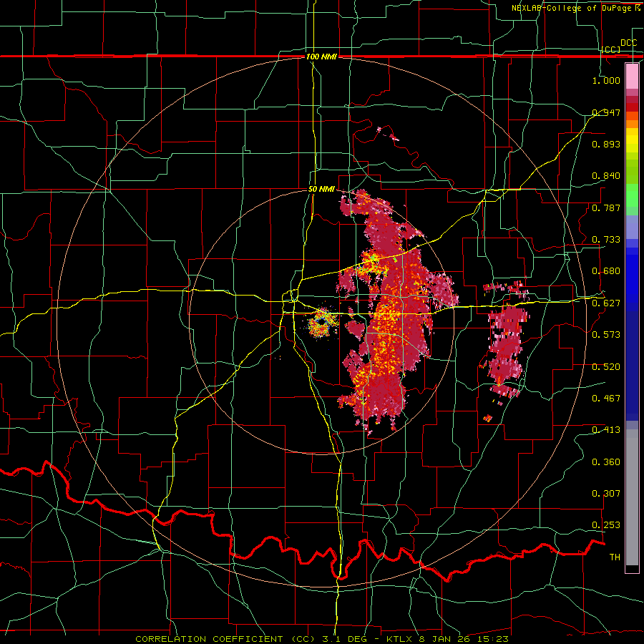Image resolution: width=644 pixels, height=644 pixels.
Task: Click the 0.947 scale value
Action: tap(606, 112)
